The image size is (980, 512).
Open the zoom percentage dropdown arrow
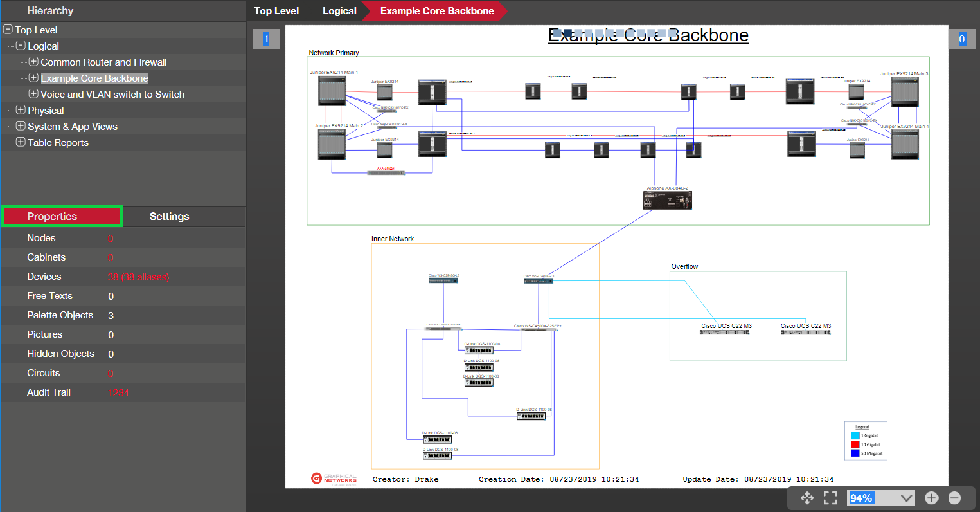907,498
